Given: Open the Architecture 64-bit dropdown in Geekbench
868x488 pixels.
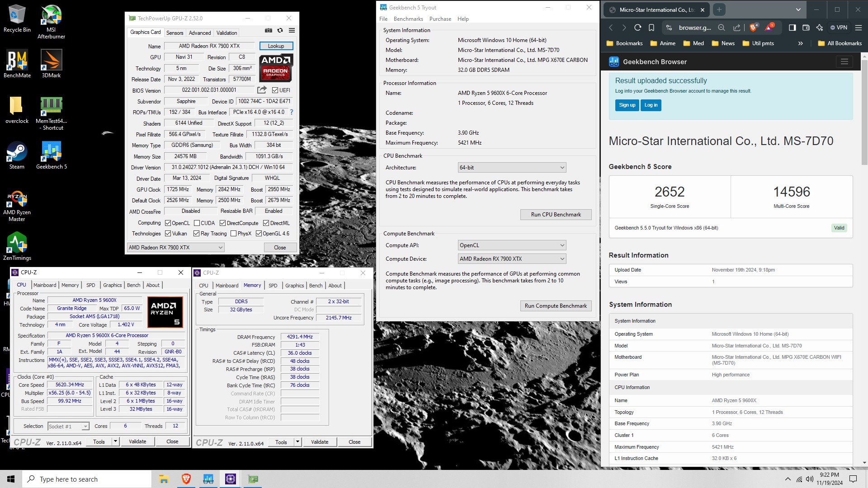Looking at the screenshot, I should click(512, 168).
